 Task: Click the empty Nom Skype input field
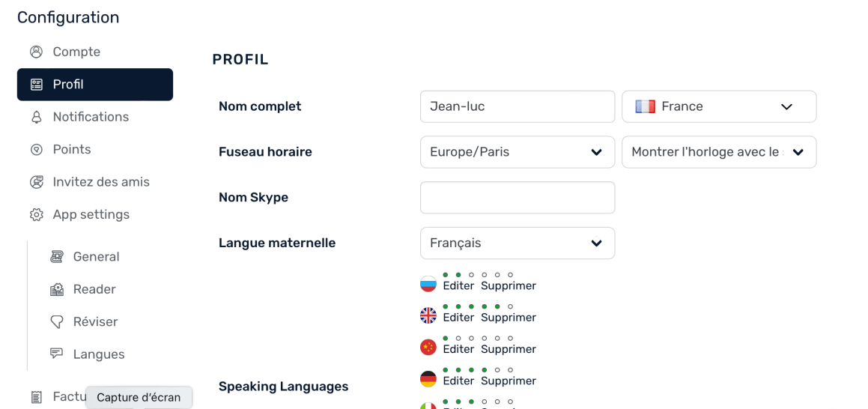(517, 198)
